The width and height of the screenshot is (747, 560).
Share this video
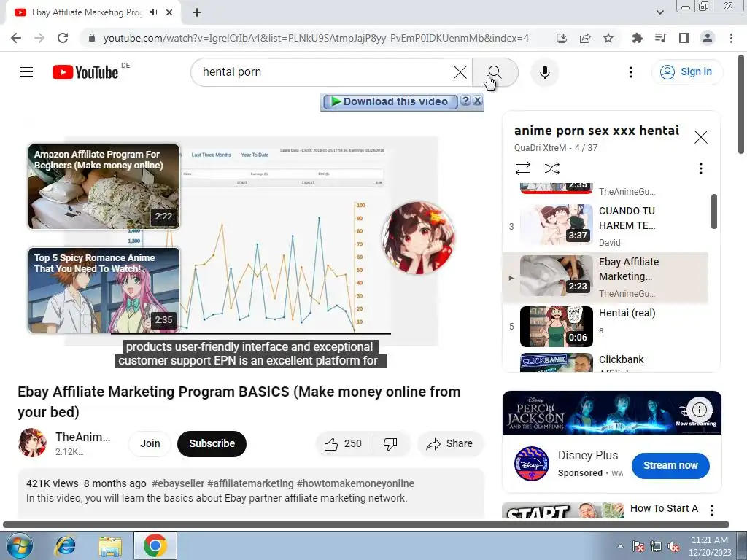click(450, 444)
